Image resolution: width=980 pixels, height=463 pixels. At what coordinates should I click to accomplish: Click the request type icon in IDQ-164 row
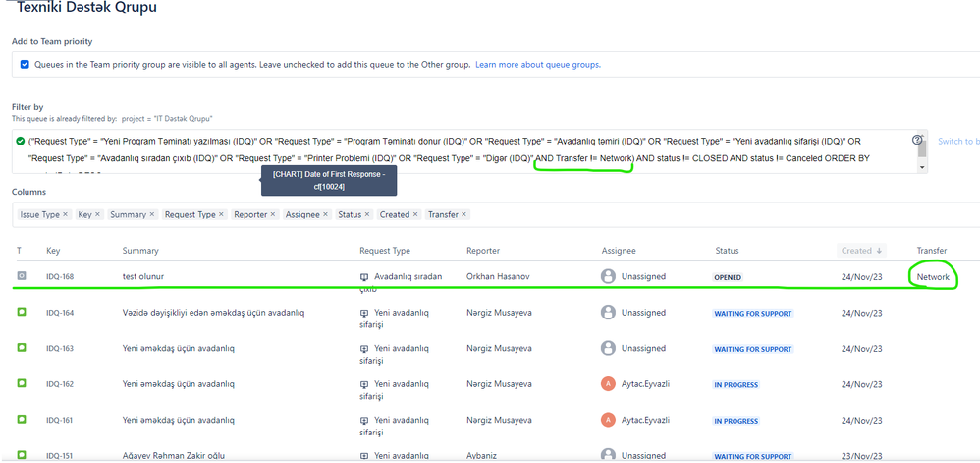click(x=364, y=313)
